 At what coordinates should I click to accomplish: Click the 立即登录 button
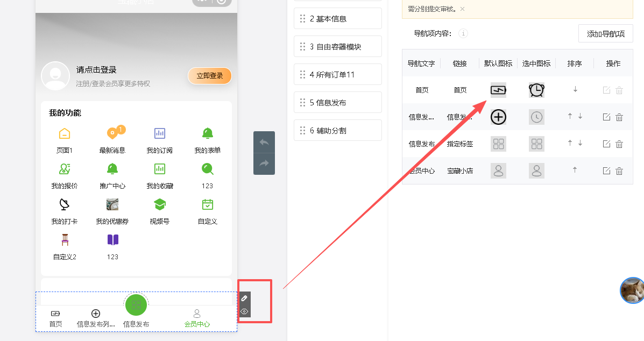pos(209,75)
